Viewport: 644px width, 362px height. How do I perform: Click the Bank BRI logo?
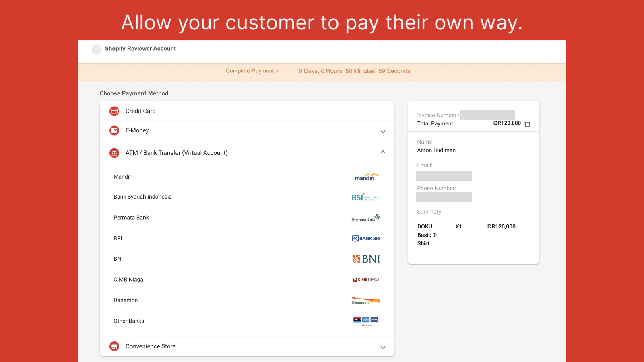(366, 238)
